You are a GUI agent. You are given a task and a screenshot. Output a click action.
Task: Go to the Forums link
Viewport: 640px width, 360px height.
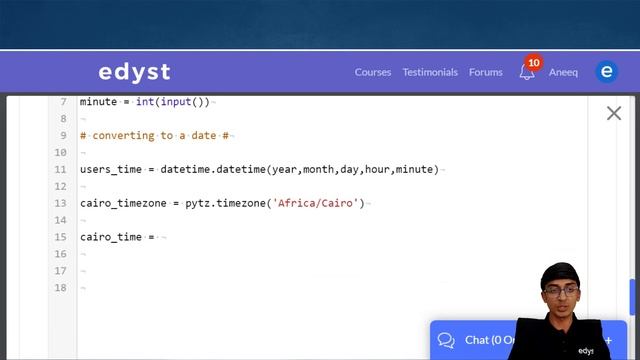click(x=486, y=72)
